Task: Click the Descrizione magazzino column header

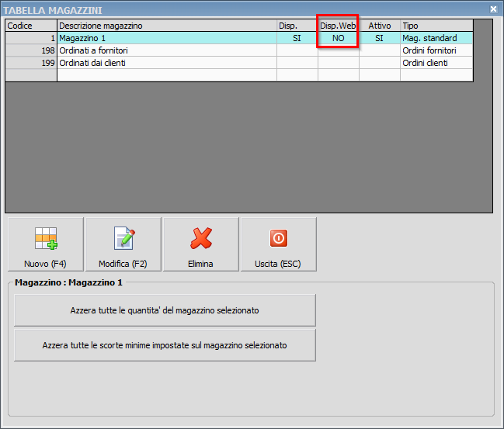Action: coord(167,26)
